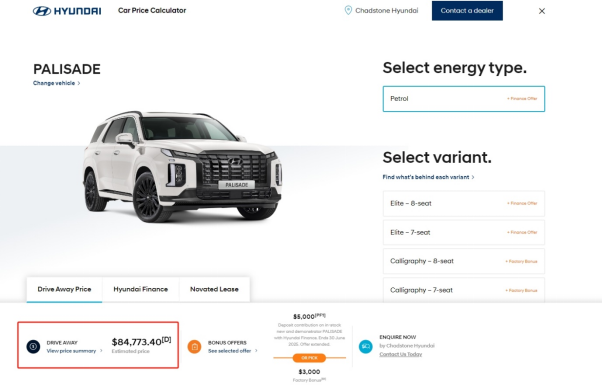Click the orange OR PICK badge
Screen dimensions: 602x385
pyautogui.click(x=309, y=358)
